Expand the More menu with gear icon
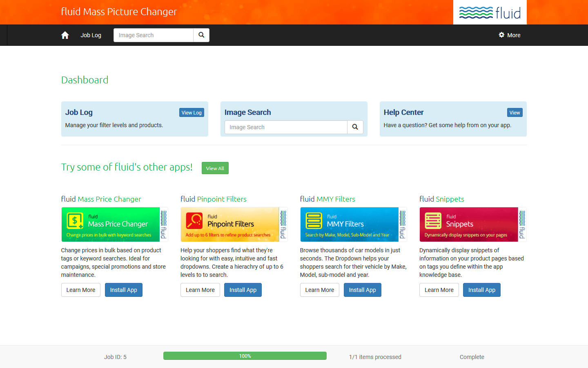 click(x=510, y=35)
